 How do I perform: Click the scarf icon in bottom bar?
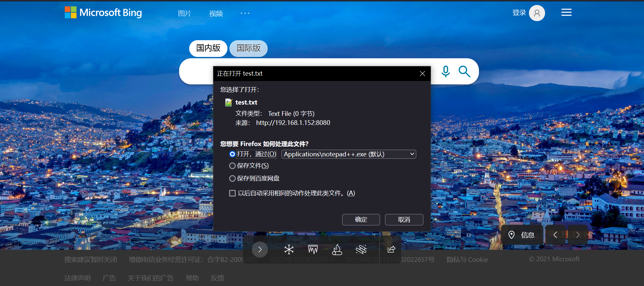click(361, 249)
